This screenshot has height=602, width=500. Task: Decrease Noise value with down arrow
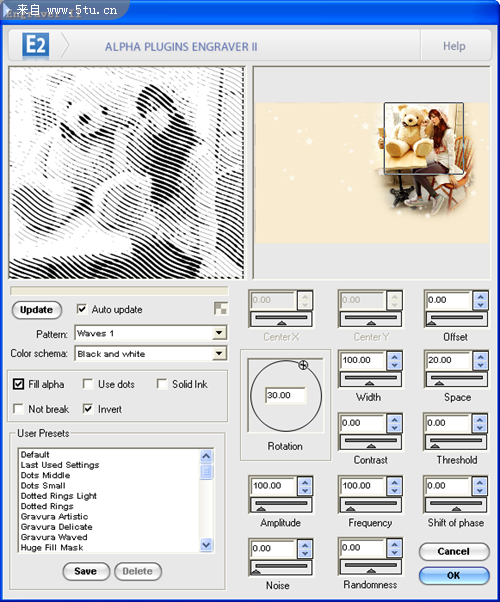click(305, 553)
